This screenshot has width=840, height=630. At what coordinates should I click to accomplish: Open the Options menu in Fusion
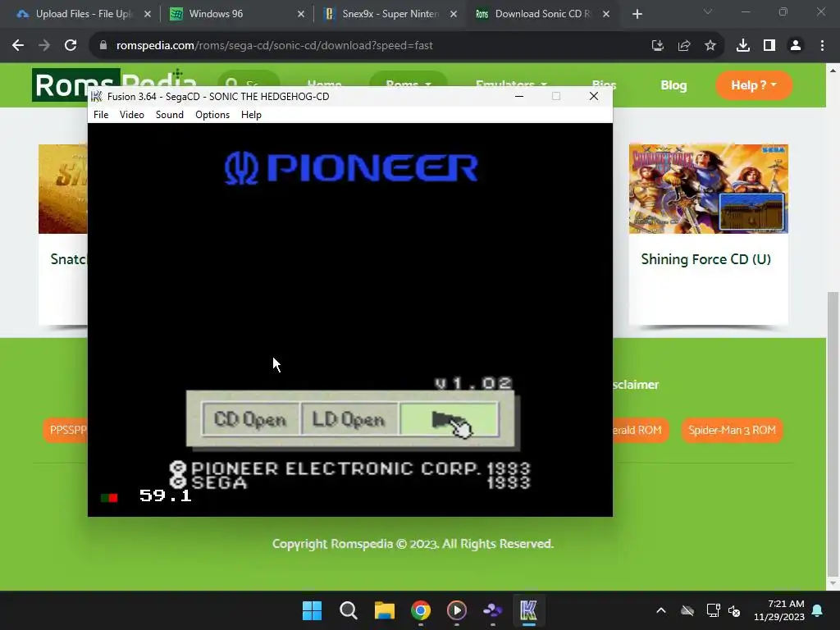pos(212,115)
